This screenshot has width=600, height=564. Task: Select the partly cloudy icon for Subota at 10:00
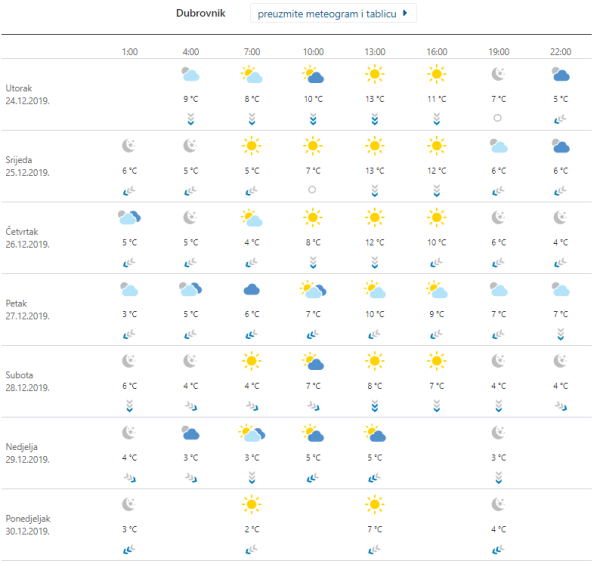pyautogui.click(x=313, y=362)
